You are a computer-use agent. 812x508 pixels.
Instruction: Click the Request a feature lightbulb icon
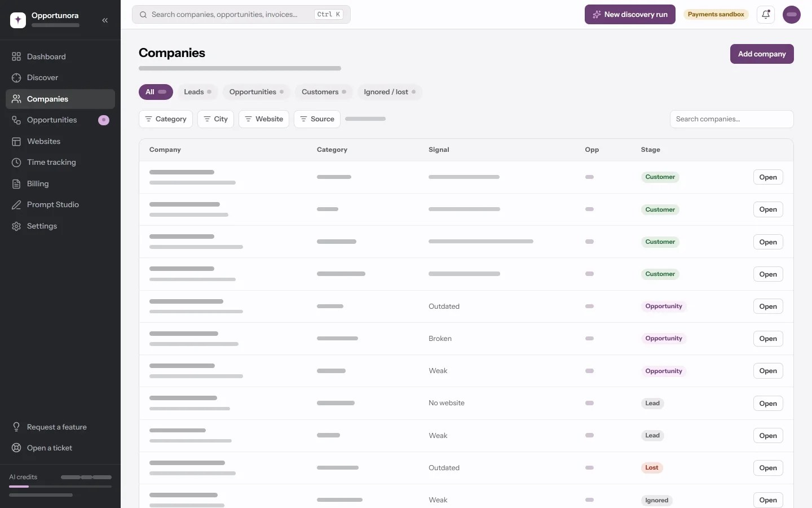16,427
